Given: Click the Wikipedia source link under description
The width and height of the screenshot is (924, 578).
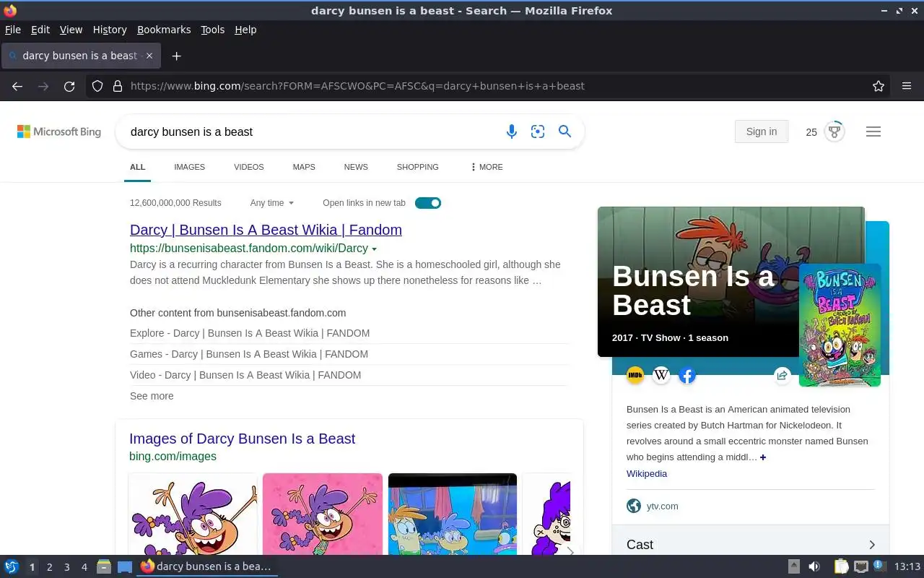Looking at the screenshot, I should pyautogui.click(x=647, y=474).
